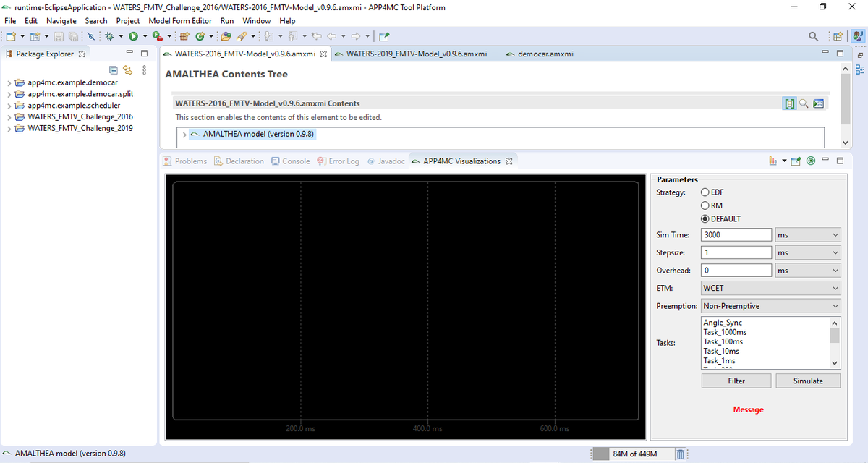Click Collapse All in Package Explorer
This screenshot has width=868, height=463.
(x=114, y=70)
